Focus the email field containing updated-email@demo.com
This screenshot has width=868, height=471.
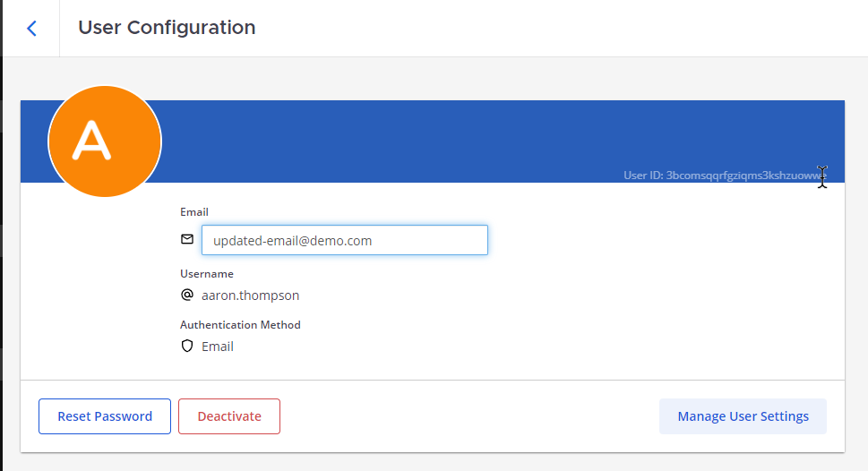[344, 240]
